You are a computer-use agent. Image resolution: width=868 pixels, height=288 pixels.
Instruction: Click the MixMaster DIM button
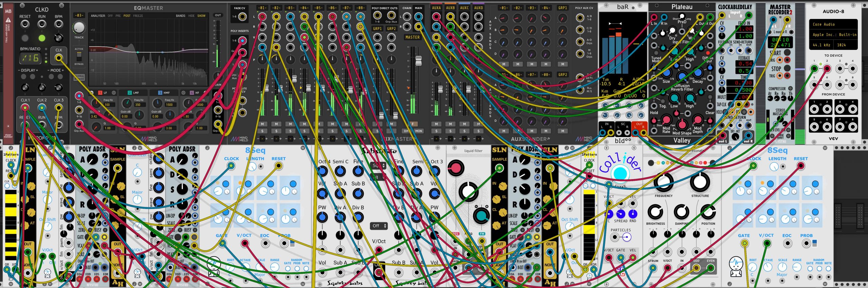click(x=407, y=131)
